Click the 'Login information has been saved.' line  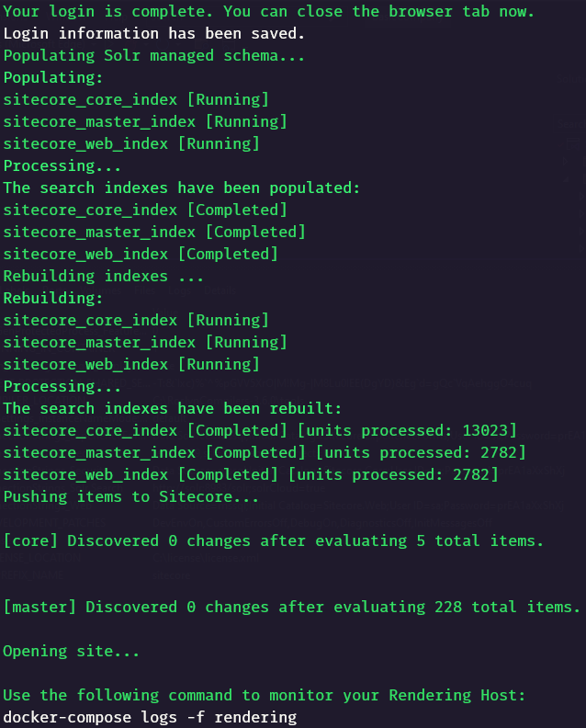[x=154, y=33]
